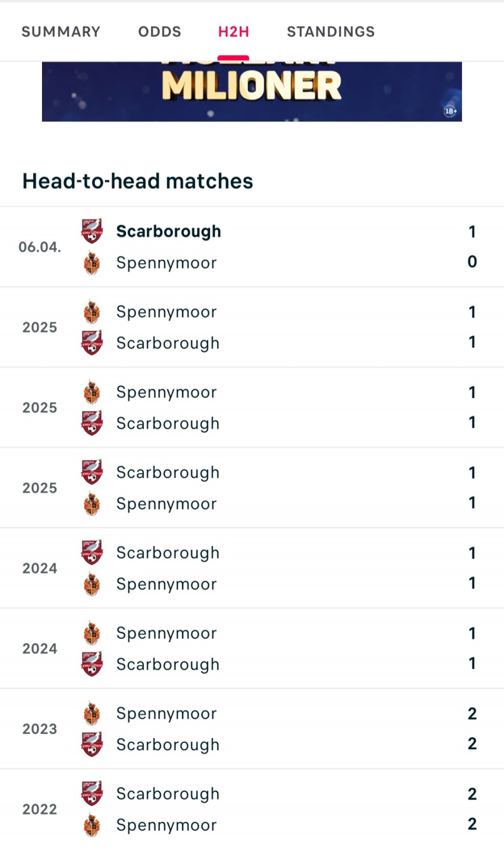This screenshot has width=504, height=847.
Task: Select the H2H tab
Action: pos(234,32)
